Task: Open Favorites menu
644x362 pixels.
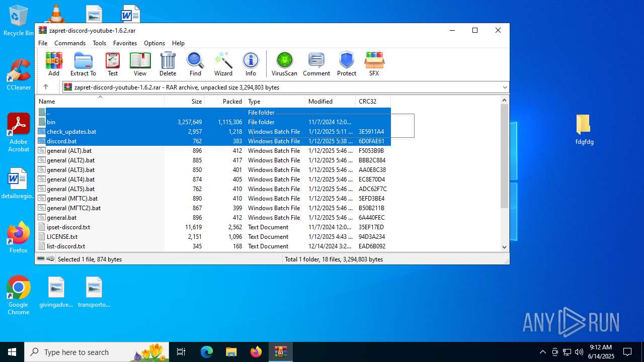Action: pyautogui.click(x=125, y=43)
